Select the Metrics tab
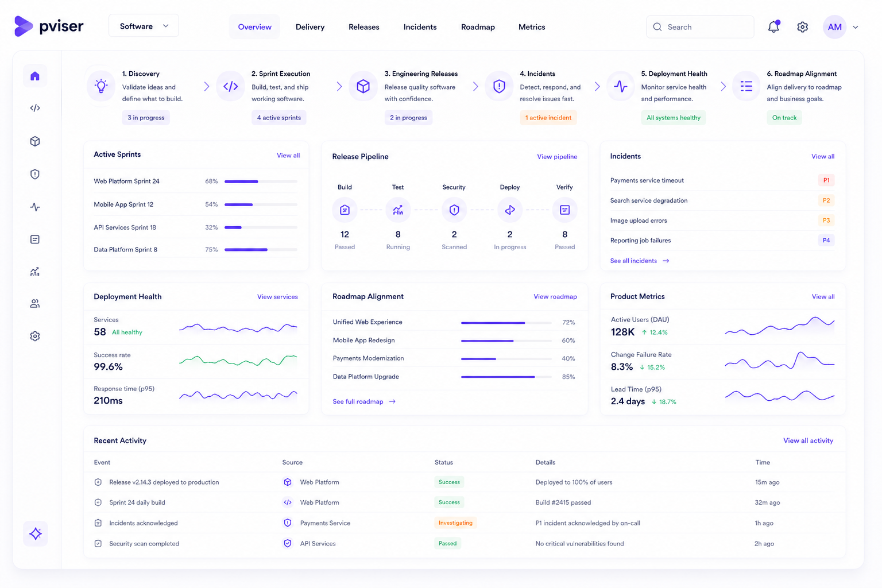The image size is (882, 588). click(x=532, y=27)
